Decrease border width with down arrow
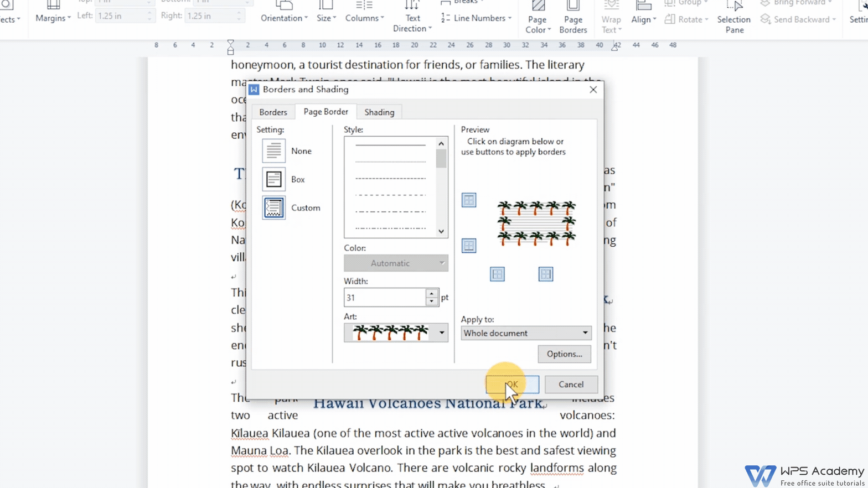 point(432,302)
